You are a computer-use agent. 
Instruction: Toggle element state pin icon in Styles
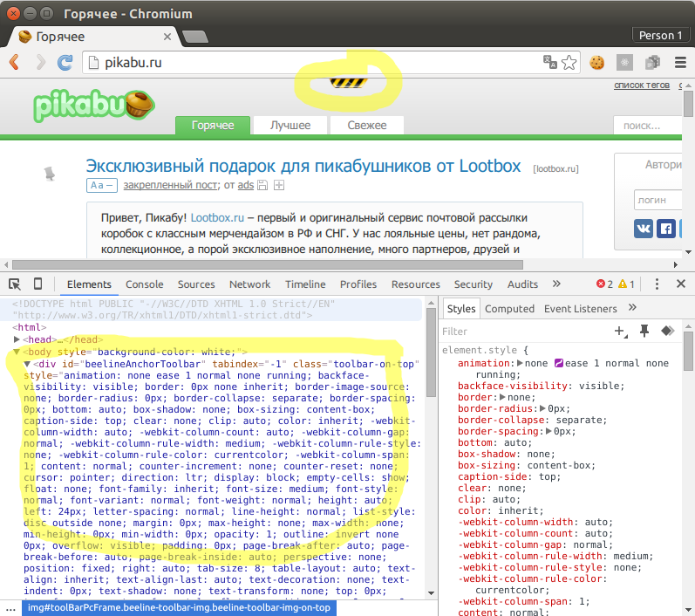tap(644, 331)
